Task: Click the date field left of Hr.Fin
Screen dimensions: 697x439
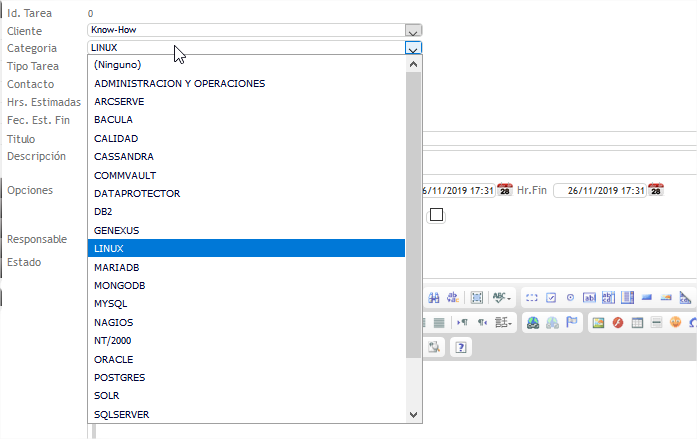Action: (x=459, y=191)
